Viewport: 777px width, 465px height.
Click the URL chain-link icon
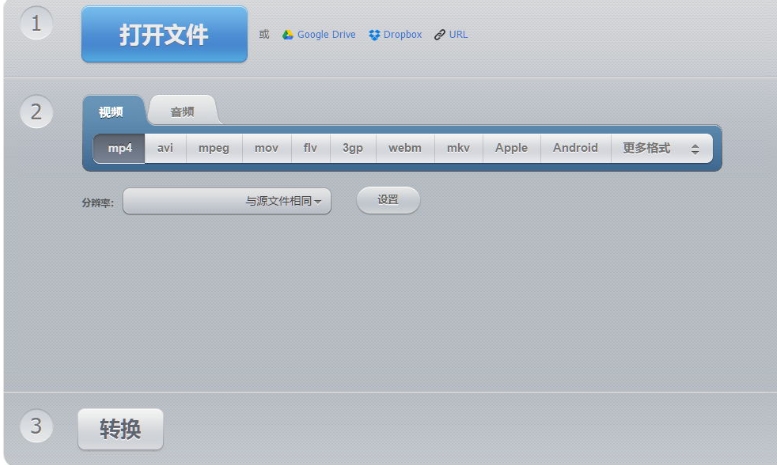pyautogui.click(x=440, y=35)
